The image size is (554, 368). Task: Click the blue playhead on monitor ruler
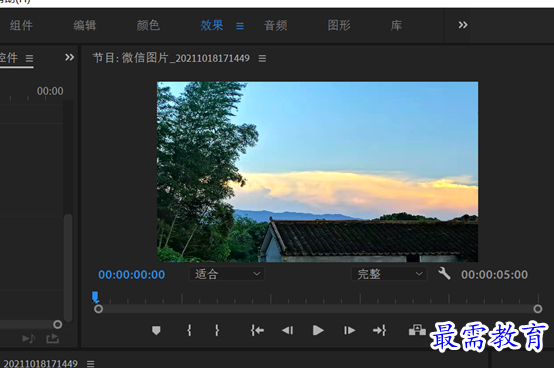(x=95, y=297)
